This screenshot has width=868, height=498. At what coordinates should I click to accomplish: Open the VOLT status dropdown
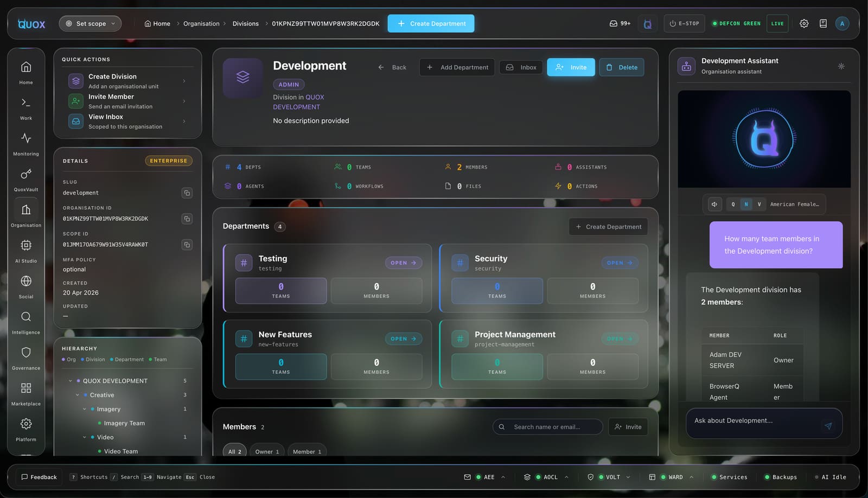(609, 477)
